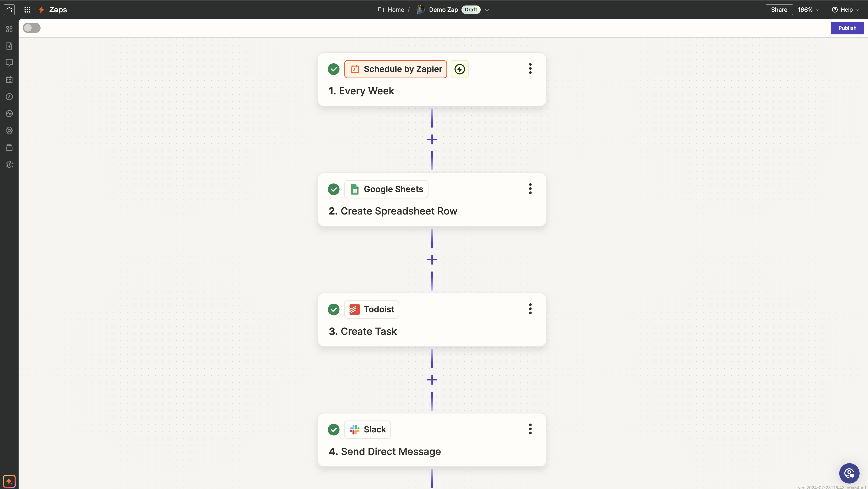Click the green checkmark on the Todoist step
Image resolution: width=868 pixels, height=489 pixels.
(x=334, y=309)
